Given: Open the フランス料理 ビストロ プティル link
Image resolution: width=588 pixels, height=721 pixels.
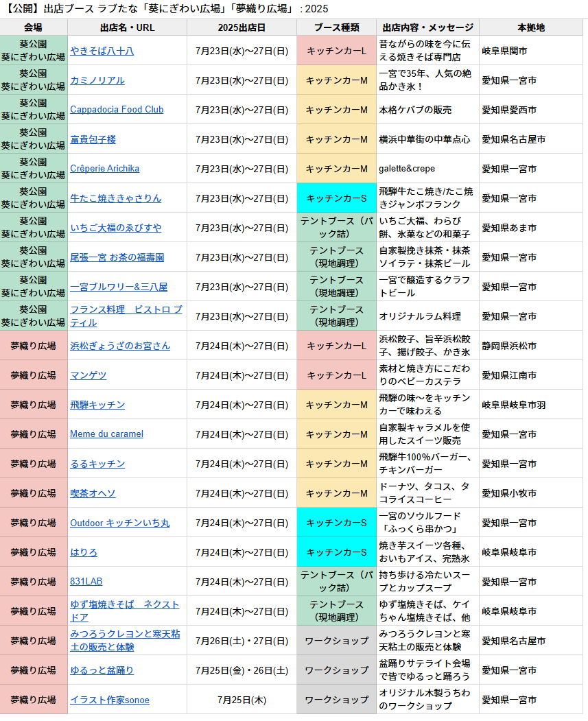Looking at the screenshot, I should pos(126,316).
